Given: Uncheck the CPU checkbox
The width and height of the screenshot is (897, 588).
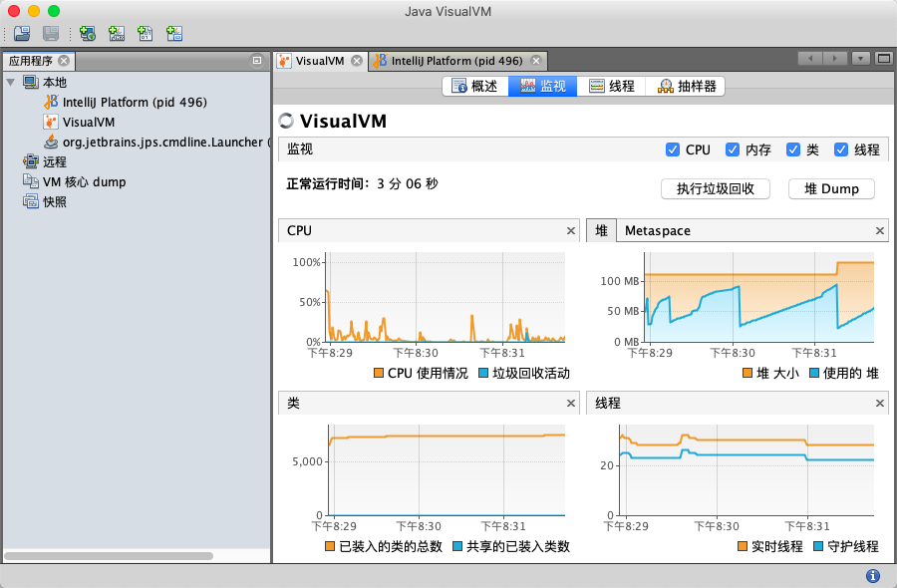Looking at the screenshot, I should tap(673, 149).
